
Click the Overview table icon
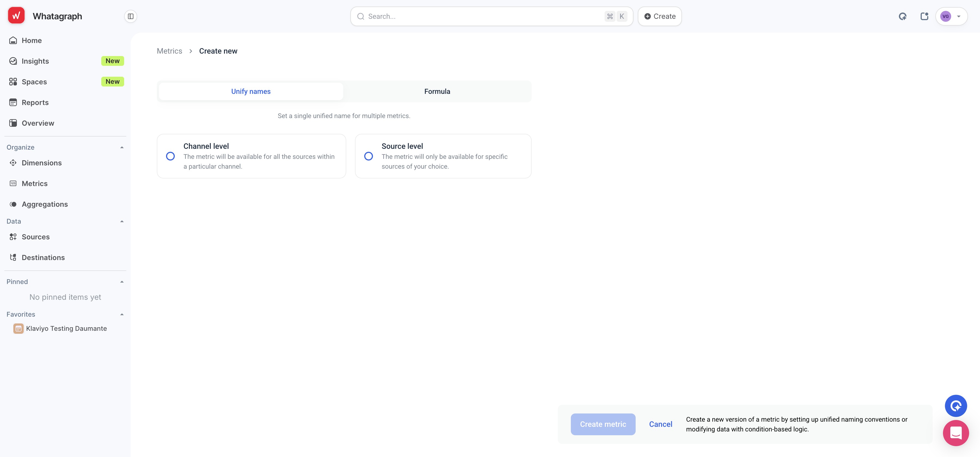click(x=13, y=123)
